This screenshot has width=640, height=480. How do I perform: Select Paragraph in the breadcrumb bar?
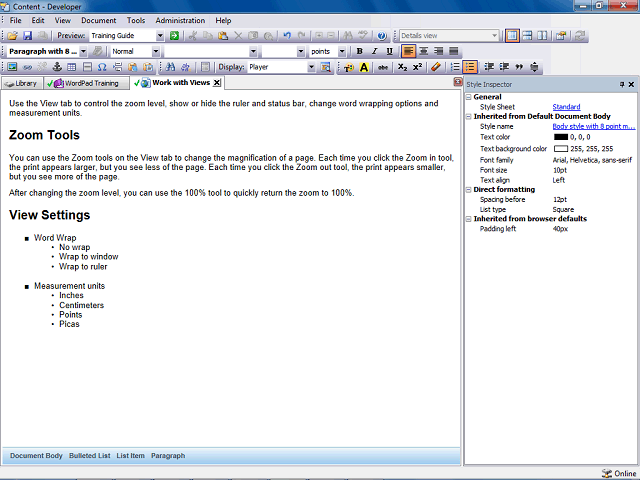(168, 456)
